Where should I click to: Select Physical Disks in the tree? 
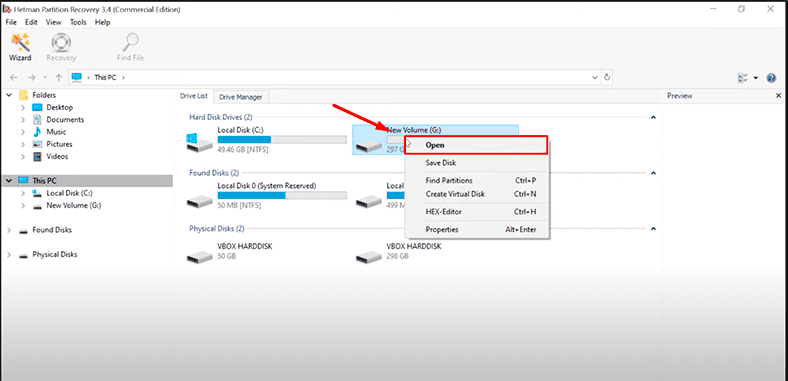55,254
